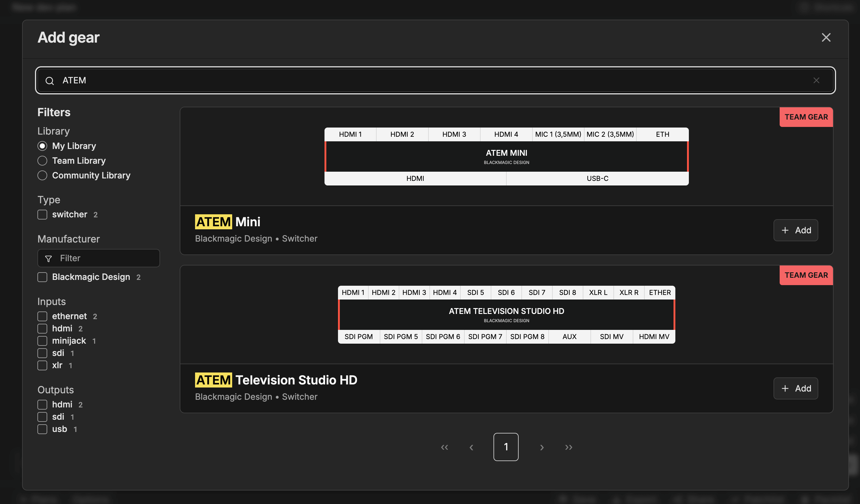Enable the hdmi input filter

[x=42, y=329]
